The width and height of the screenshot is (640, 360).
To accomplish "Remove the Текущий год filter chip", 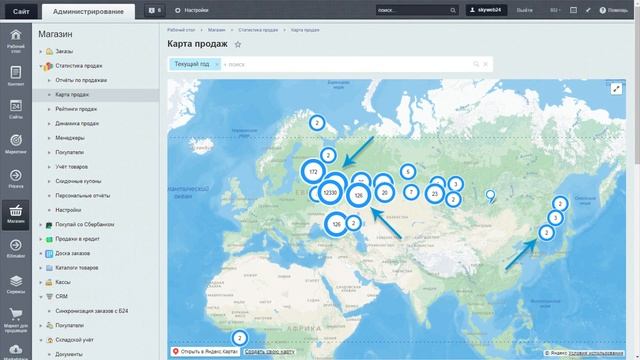I will [x=217, y=64].
